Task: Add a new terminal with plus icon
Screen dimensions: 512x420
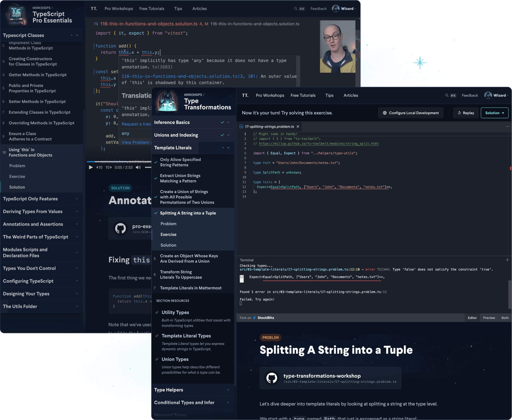Action: click(x=507, y=260)
